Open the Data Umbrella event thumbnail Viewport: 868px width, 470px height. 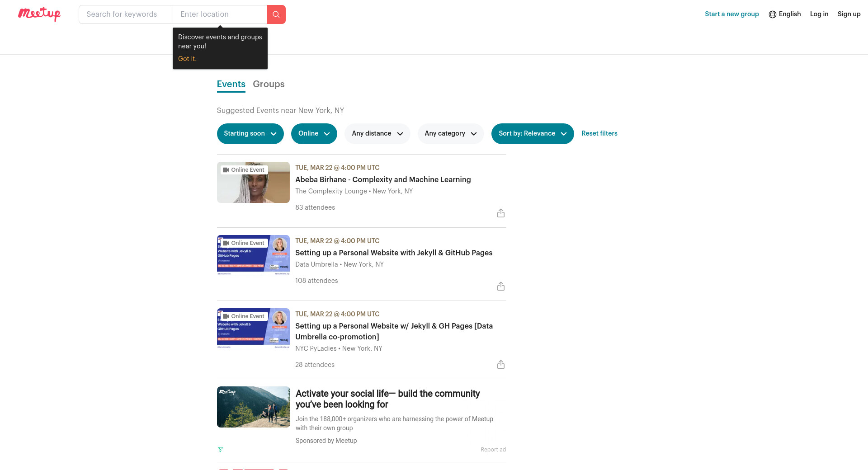[253, 255]
